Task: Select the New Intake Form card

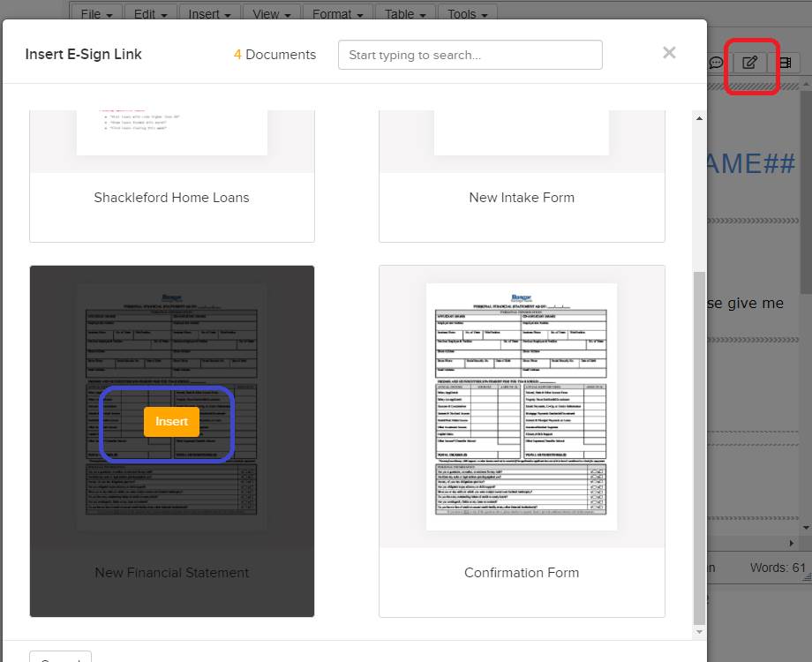Action: click(522, 177)
